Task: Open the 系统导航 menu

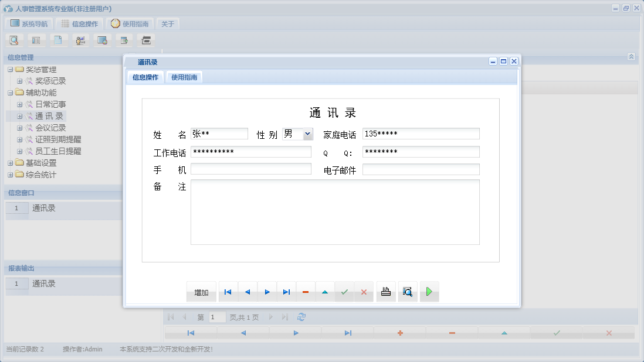Action: pos(28,23)
